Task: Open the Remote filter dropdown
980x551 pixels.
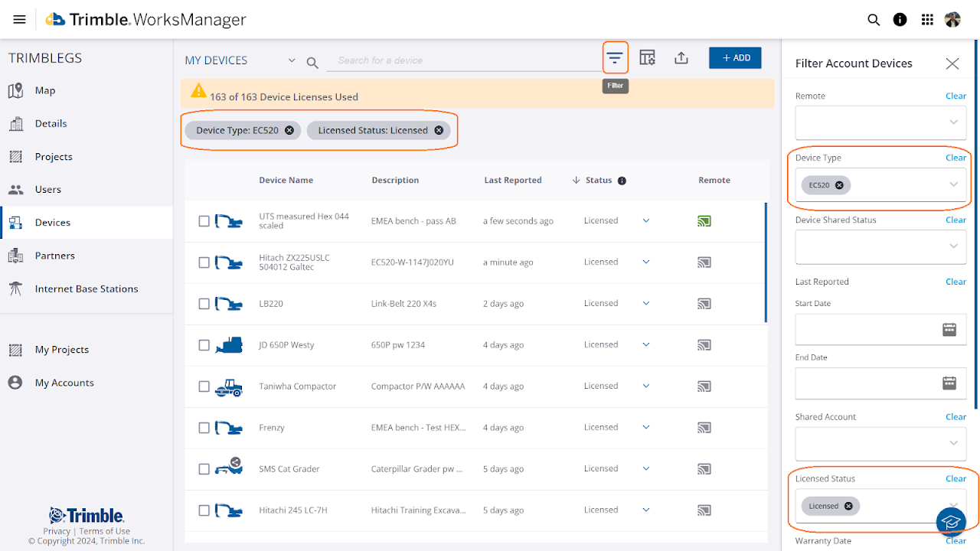Action: click(880, 122)
